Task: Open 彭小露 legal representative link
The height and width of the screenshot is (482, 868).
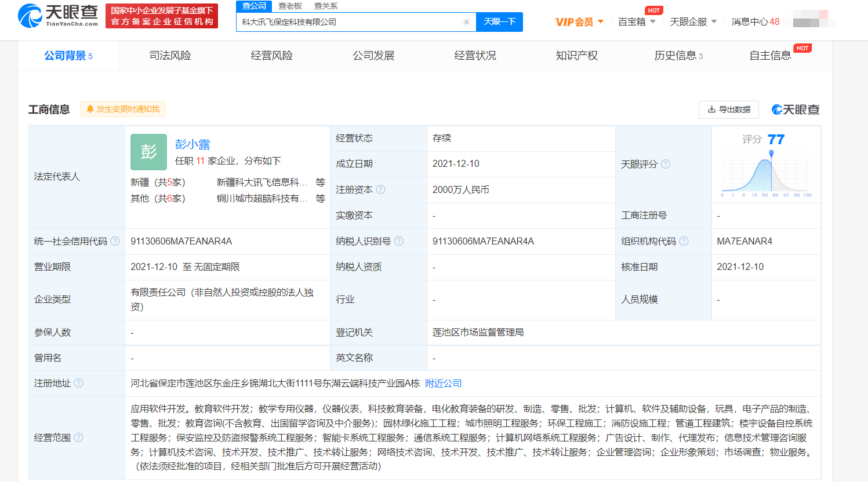Action: [x=193, y=144]
